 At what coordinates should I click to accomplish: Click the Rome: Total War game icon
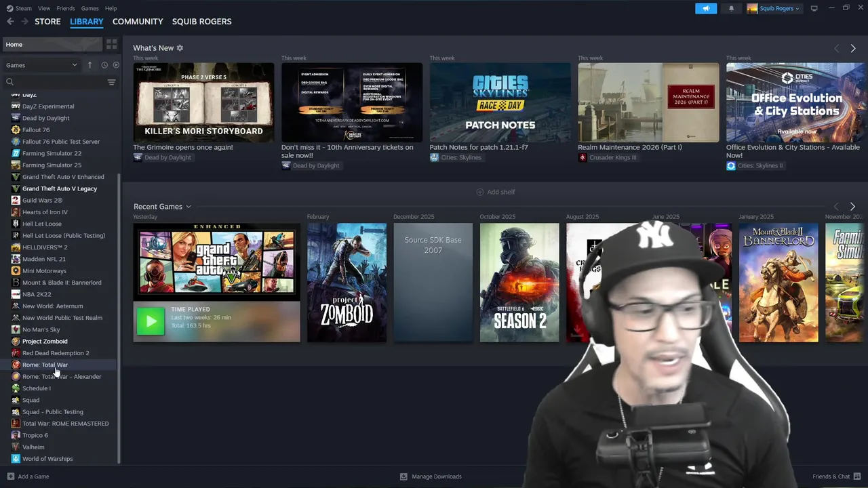click(16, 365)
